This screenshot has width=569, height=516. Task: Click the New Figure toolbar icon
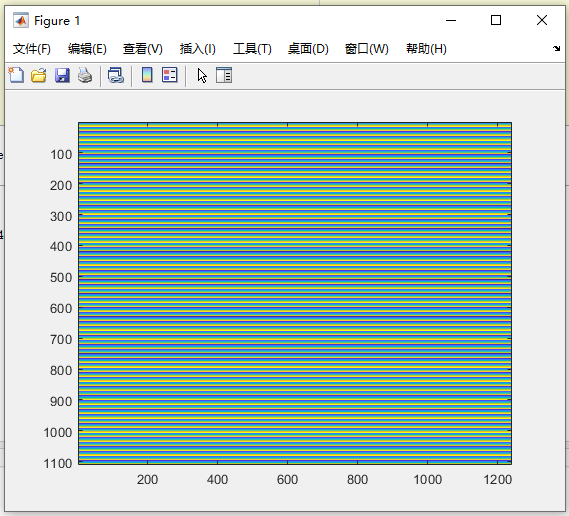(16, 75)
